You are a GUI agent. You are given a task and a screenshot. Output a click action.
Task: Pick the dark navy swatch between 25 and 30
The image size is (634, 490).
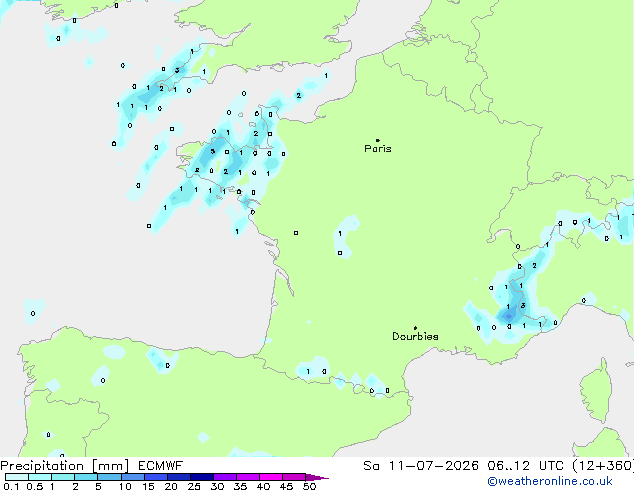[x=202, y=477]
